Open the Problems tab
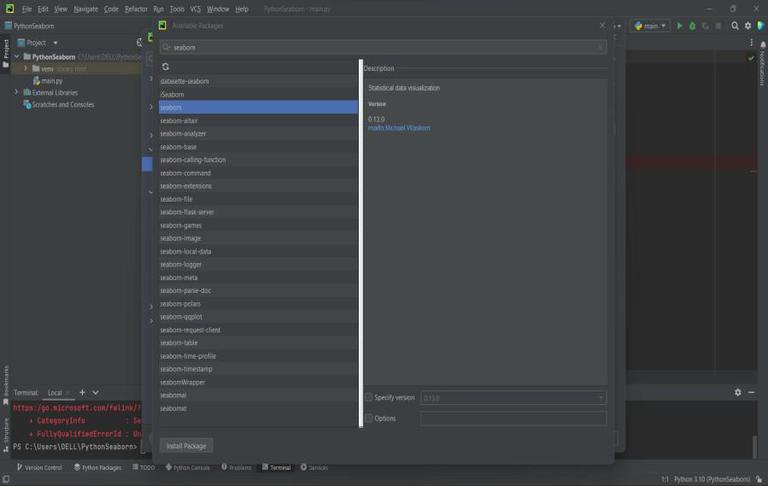The height and width of the screenshot is (486, 768). tap(236, 467)
